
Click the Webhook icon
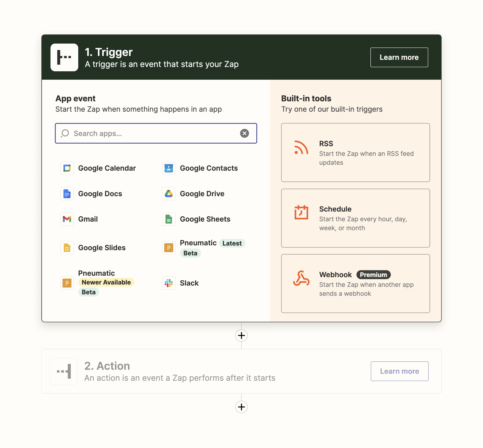(301, 278)
